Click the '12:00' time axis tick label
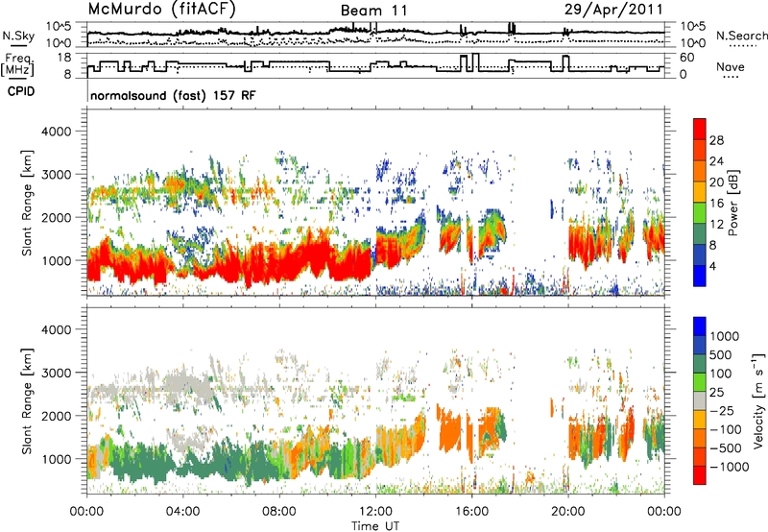 pyautogui.click(x=375, y=512)
